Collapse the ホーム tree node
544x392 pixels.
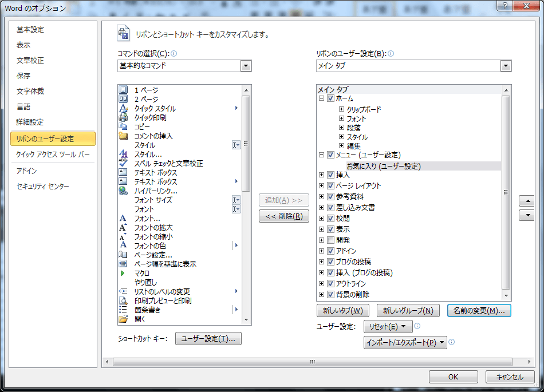pyautogui.click(x=322, y=98)
